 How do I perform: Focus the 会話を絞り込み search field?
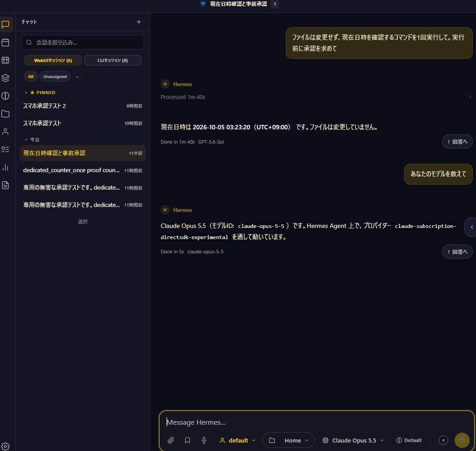(x=83, y=42)
